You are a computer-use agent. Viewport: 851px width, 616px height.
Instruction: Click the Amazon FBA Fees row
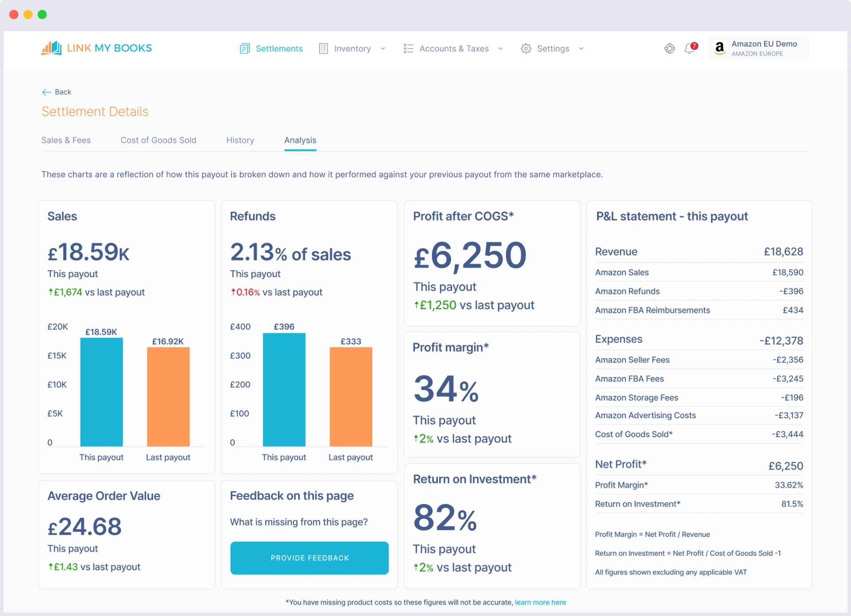pos(699,379)
